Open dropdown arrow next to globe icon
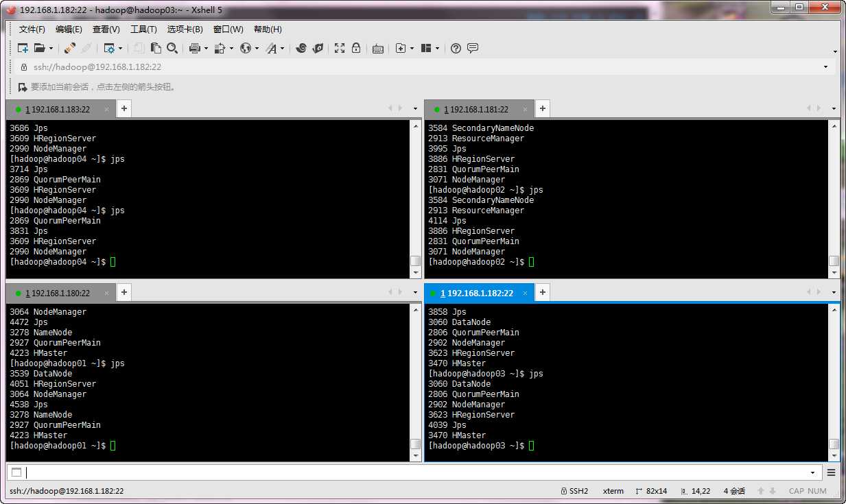Screen dimensions: 846x504 [x=257, y=48]
